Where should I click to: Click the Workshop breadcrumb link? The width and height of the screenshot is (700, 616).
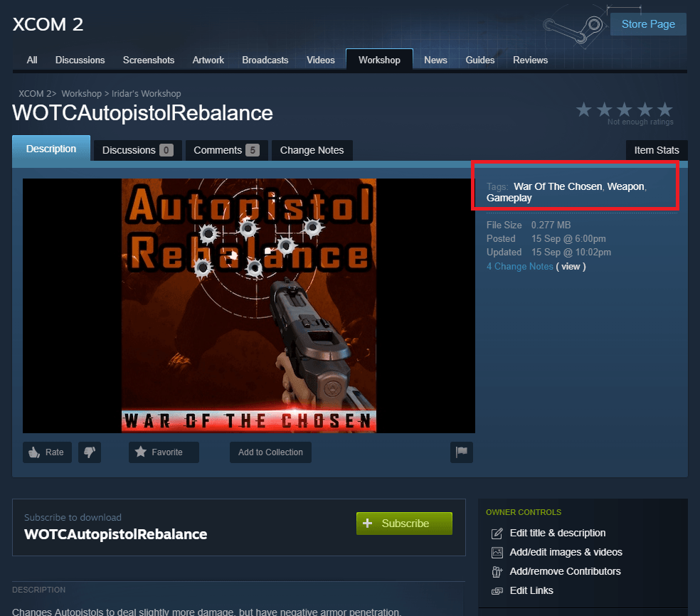tap(82, 94)
